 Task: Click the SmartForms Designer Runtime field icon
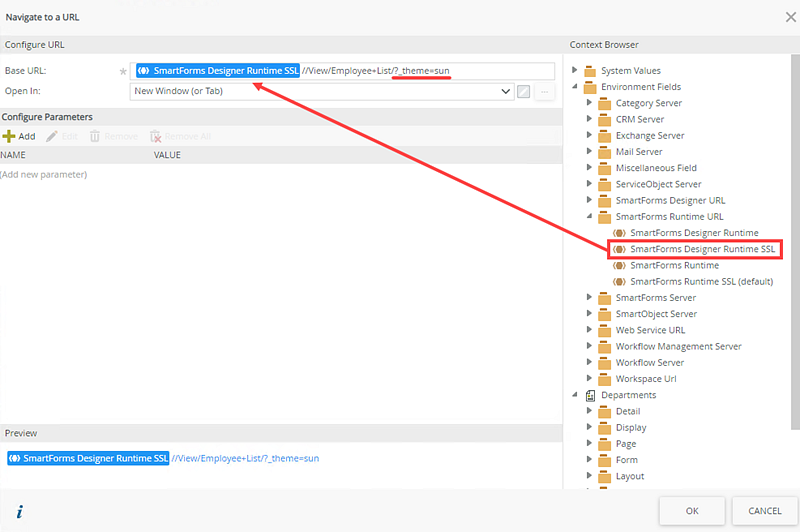pyautogui.click(x=619, y=233)
